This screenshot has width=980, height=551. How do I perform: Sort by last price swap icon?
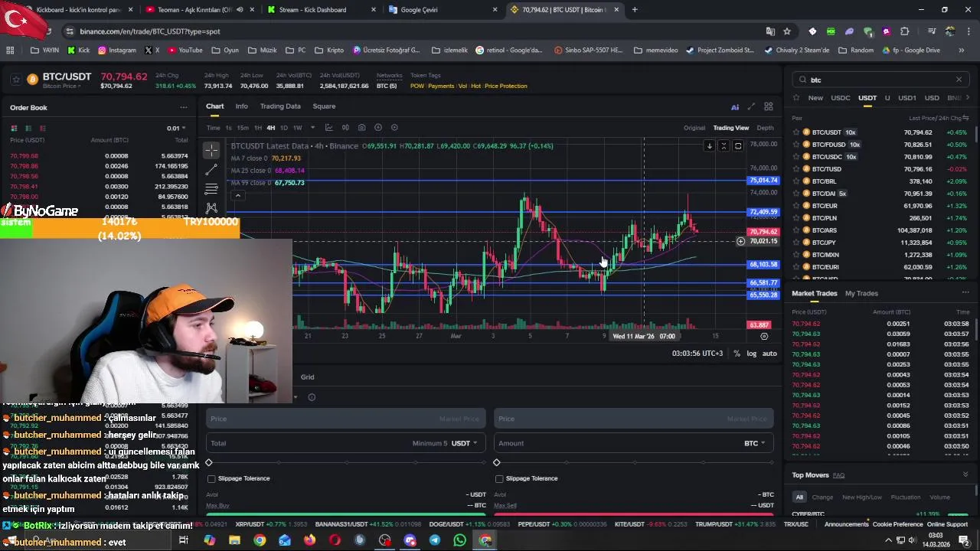(x=965, y=118)
